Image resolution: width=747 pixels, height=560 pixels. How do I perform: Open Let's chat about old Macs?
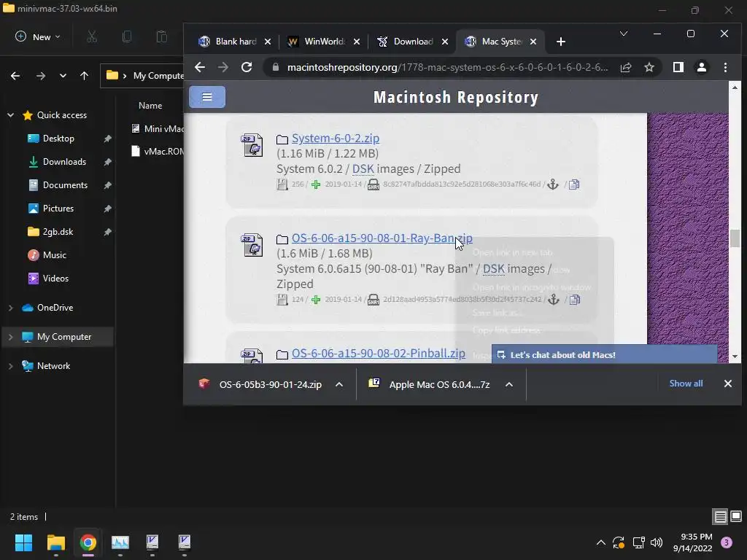[x=604, y=355]
